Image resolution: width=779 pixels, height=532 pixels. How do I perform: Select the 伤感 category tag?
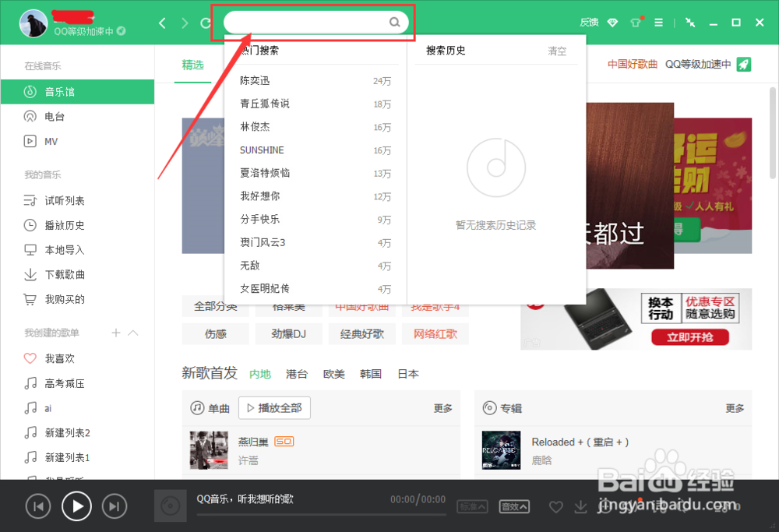pos(215,334)
